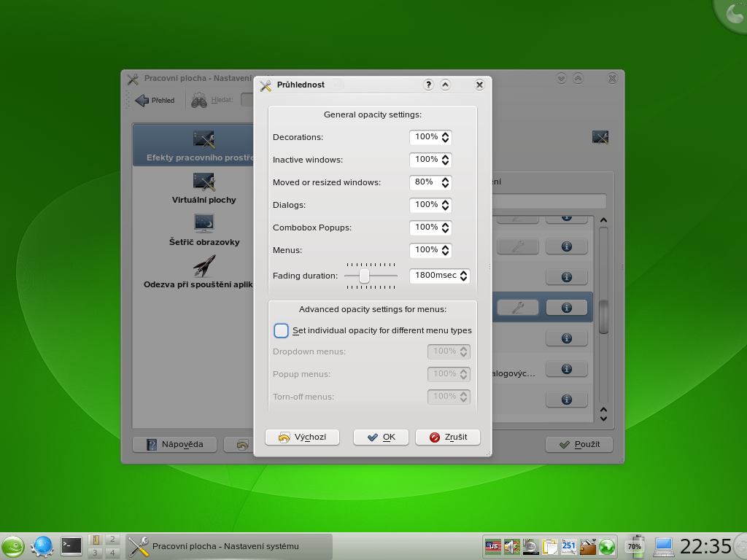Decrease Inactive windows opacity with down arrow
This screenshot has height=560, width=747.
click(445, 163)
